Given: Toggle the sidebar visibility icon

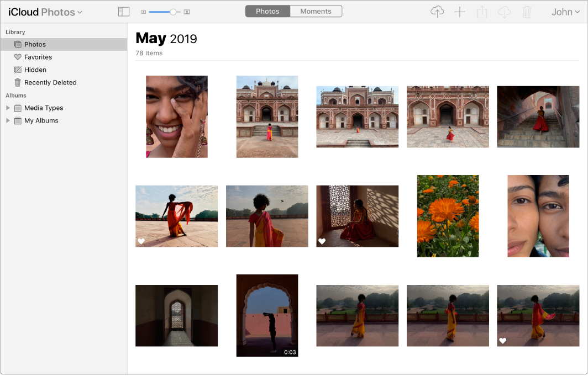Looking at the screenshot, I should [124, 12].
